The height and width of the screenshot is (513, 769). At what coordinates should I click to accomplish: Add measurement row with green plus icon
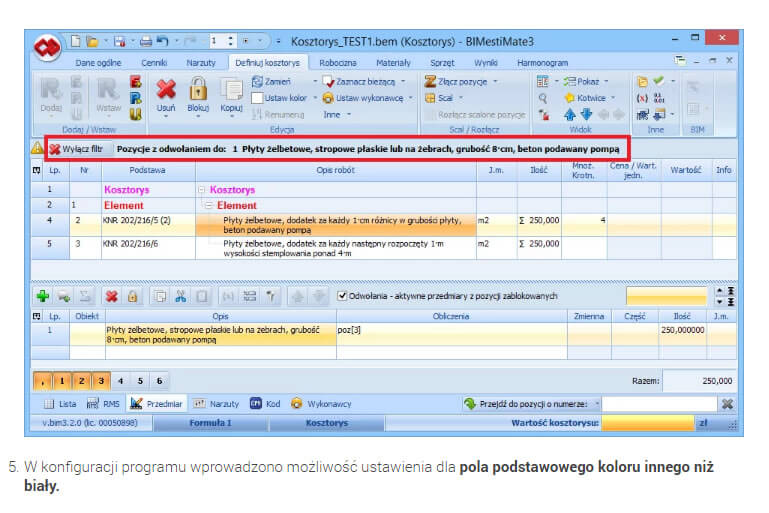click(x=43, y=296)
